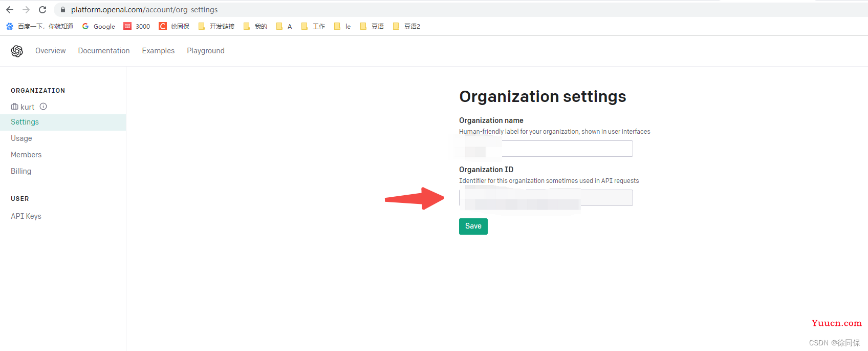Open the le bookmark folder
The image size is (868, 351).
click(342, 26)
